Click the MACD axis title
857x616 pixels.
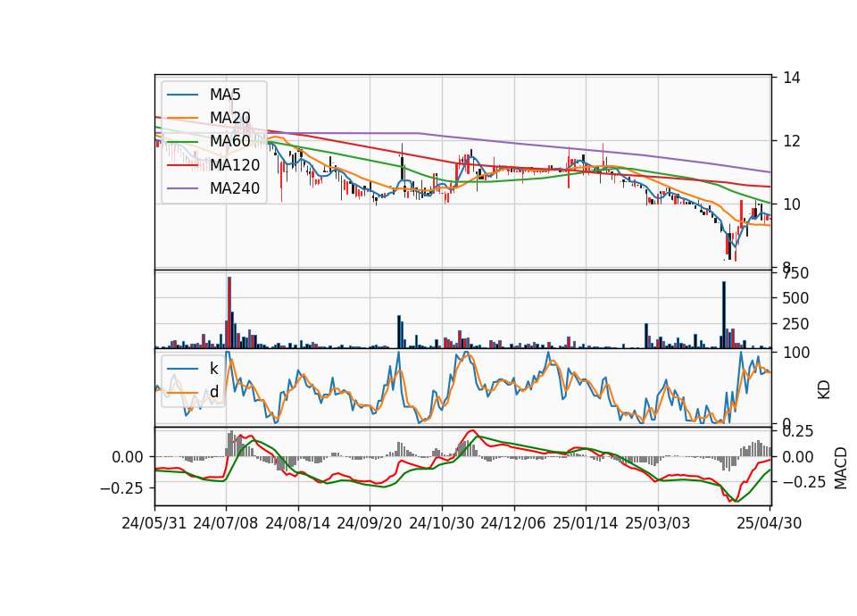(x=841, y=468)
